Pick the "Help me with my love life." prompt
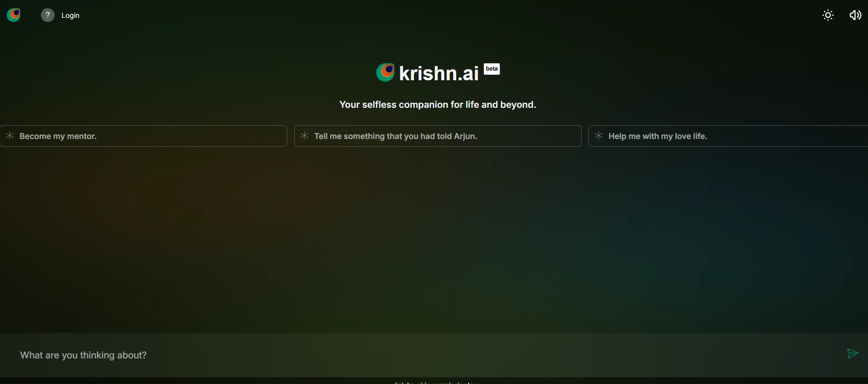This screenshot has height=384, width=868. tap(658, 136)
